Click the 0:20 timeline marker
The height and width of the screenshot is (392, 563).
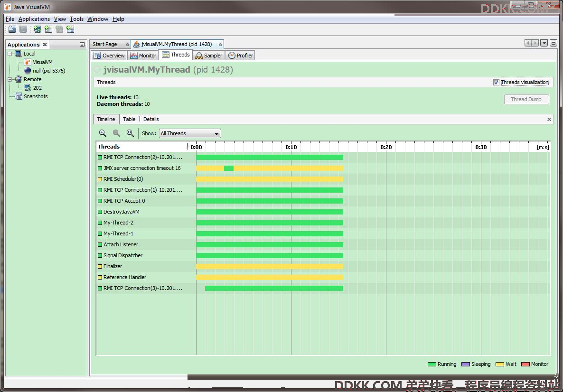(386, 147)
